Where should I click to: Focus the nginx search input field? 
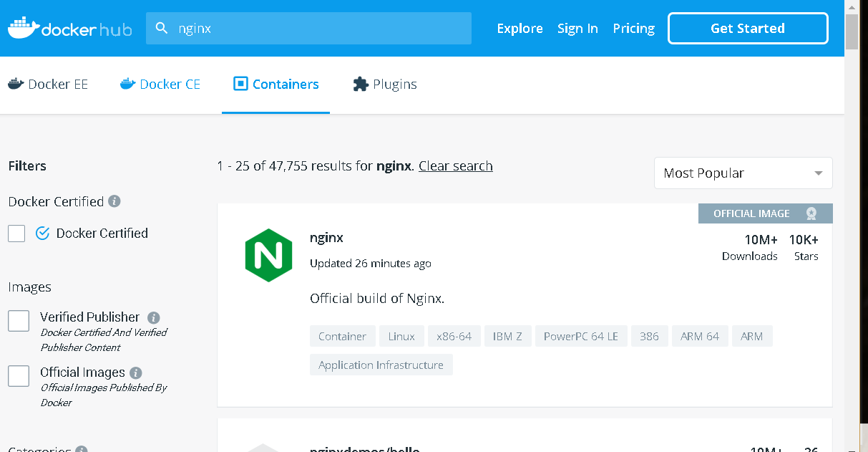click(308, 29)
